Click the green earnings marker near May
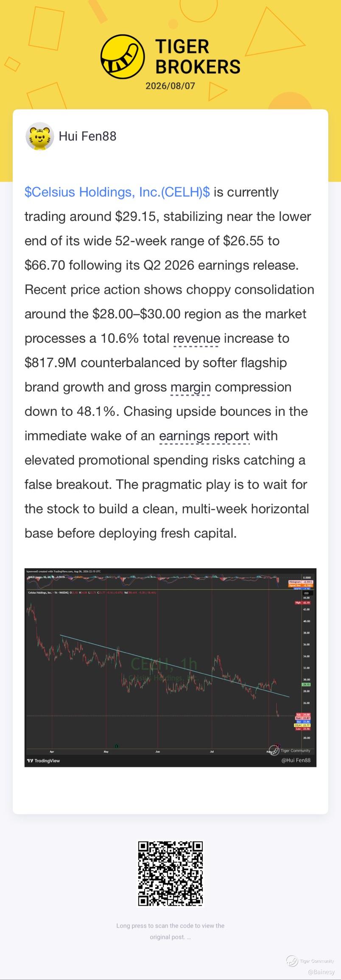This screenshot has height=980, width=341. 117,746
